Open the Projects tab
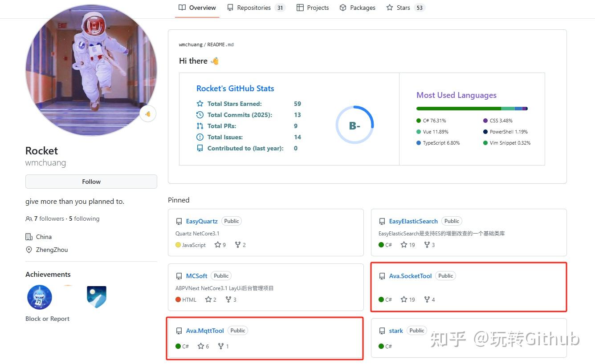This screenshot has width=595, height=364. (x=313, y=8)
